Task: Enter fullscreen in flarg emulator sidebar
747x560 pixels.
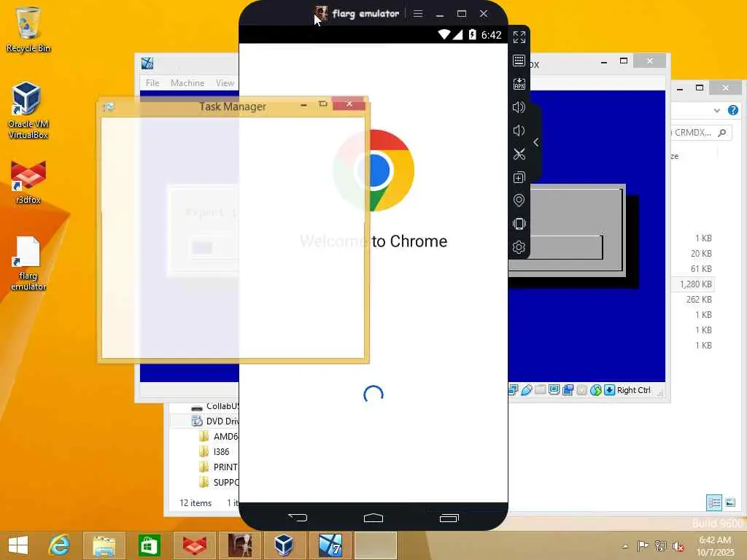Action: (x=519, y=37)
